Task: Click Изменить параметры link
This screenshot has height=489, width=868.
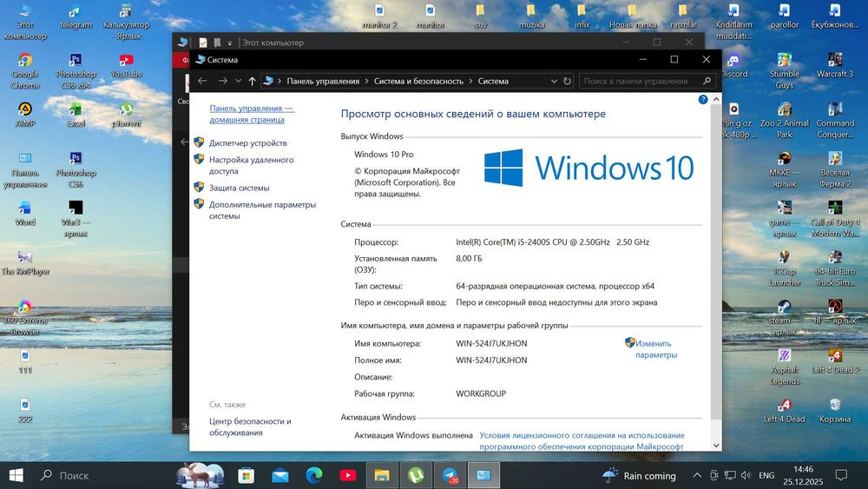Action: [x=655, y=349]
